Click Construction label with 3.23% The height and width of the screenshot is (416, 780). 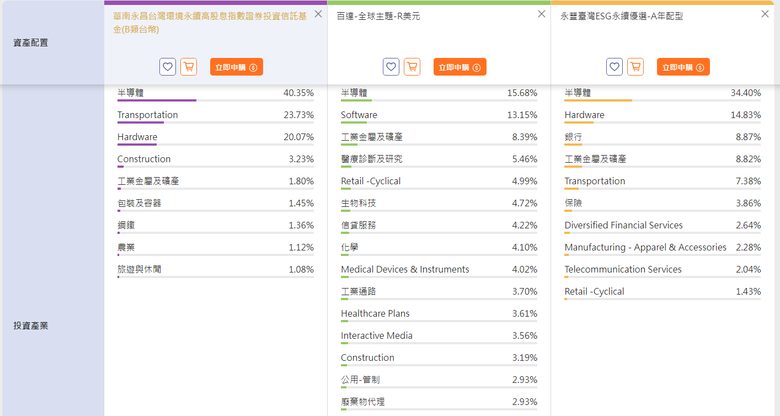pyautogui.click(x=144, y=159)
